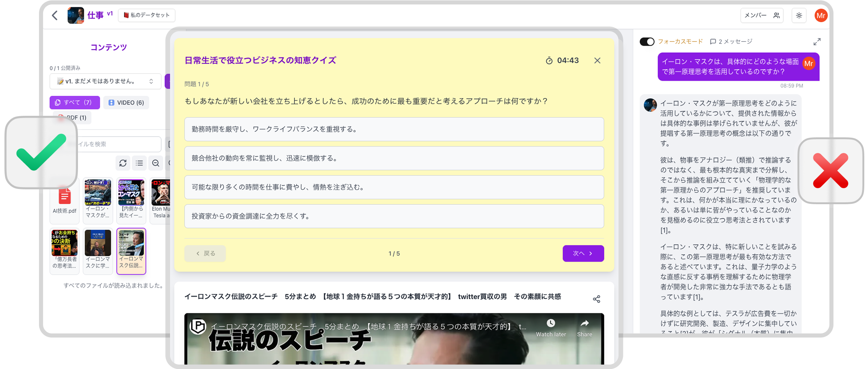The height and width of the screenshot is (369, 868).
Task: Open the v1. まだメモはありません version dropdown
Action: click(105, 81)
